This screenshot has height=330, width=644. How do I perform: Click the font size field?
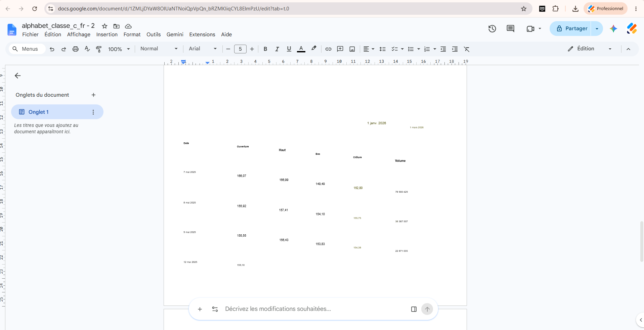coord(240,49)
